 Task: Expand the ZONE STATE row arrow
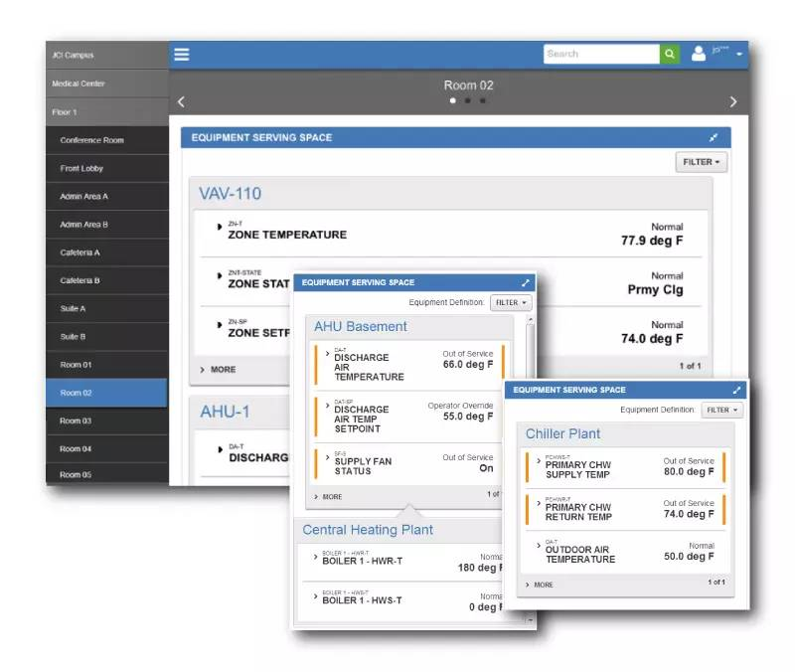click(220, 276)
